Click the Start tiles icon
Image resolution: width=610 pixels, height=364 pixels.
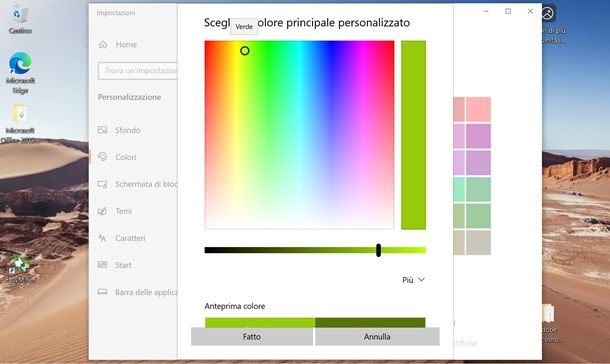pos(102,265)
